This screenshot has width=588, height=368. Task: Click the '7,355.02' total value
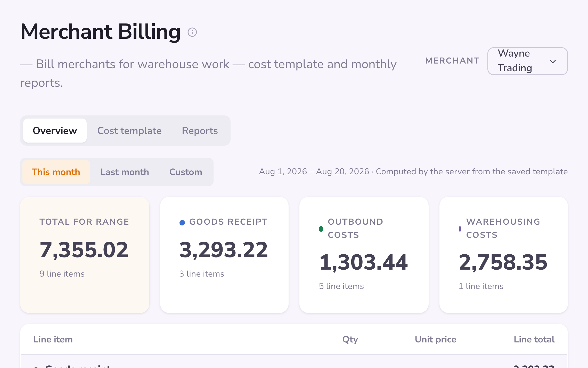tap(84, 250)
